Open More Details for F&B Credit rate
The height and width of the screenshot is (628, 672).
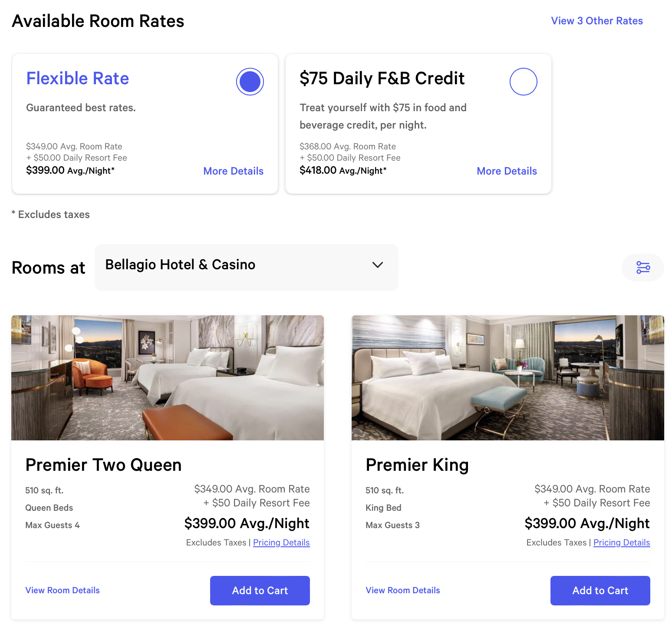(507, 171)
